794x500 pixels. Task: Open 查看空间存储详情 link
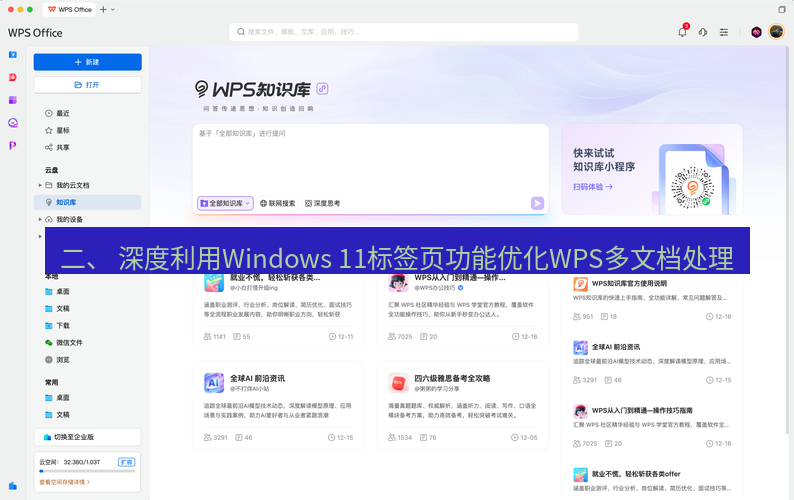(x=64, y=482)
